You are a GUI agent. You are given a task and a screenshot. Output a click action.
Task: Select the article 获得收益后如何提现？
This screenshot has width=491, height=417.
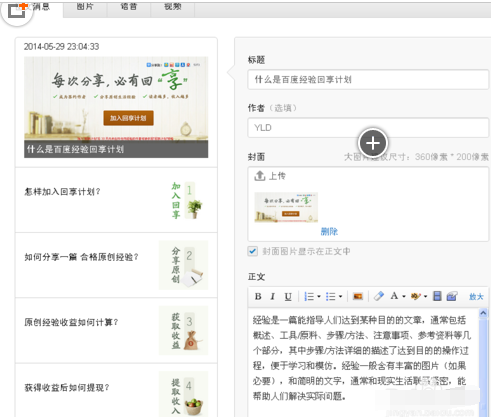pos(116,391)
